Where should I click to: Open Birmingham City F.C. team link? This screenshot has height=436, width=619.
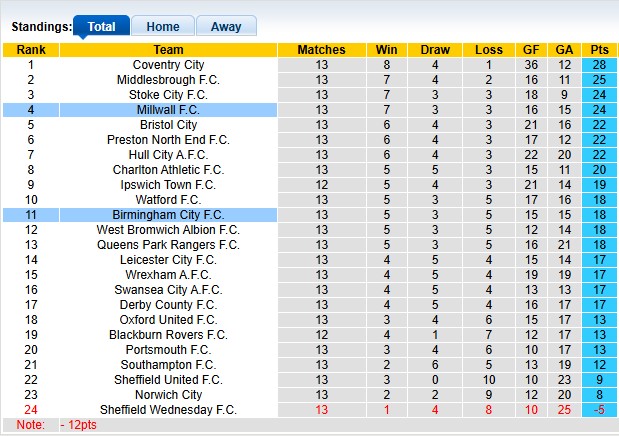[168, 215]
